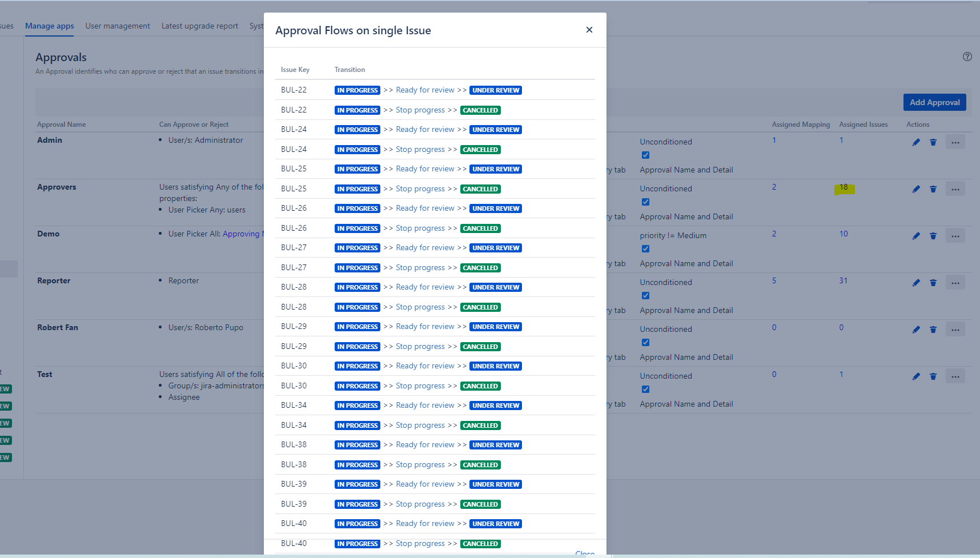980x558 pixels.
Task: Expand more actions menu for Admin approval
Action: [955, 142]
